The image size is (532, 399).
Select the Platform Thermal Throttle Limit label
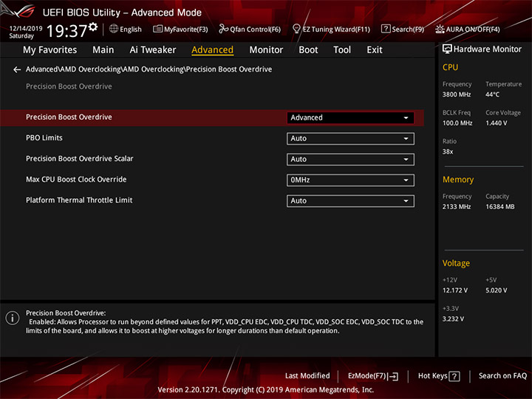[x=79, y=200]
